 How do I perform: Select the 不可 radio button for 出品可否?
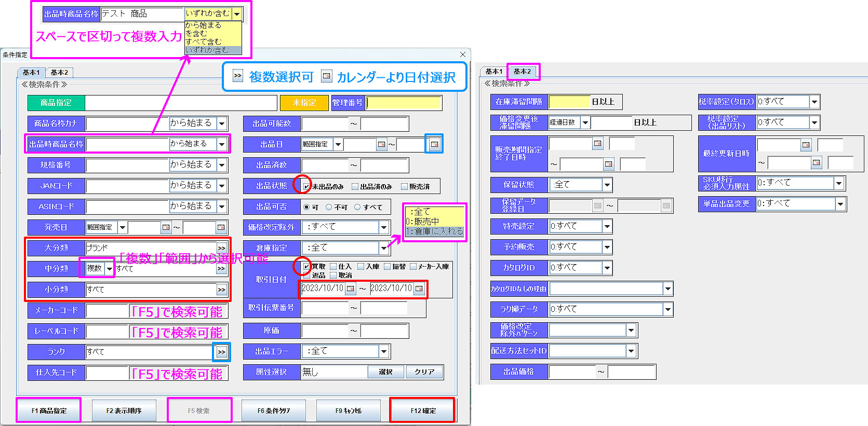pyautogui.click(x=329, y=207)
